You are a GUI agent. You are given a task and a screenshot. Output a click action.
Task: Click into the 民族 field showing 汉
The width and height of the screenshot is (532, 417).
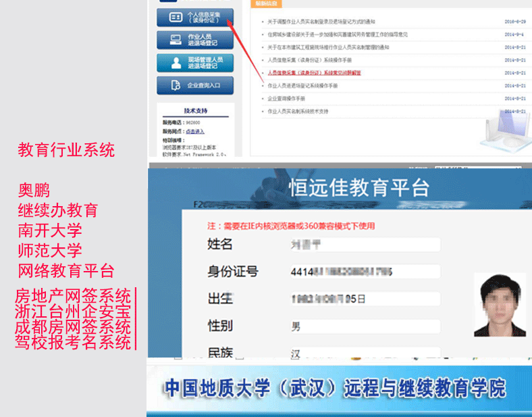coord(365,353)
